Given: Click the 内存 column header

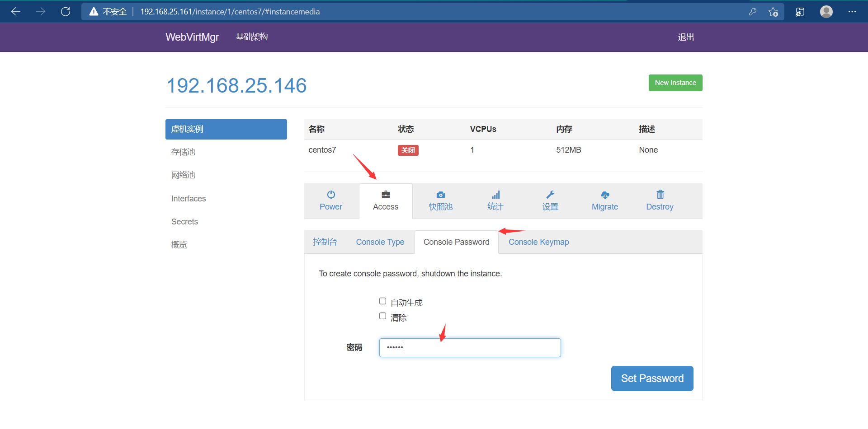Looking at the screenshot, I should 564,129.
